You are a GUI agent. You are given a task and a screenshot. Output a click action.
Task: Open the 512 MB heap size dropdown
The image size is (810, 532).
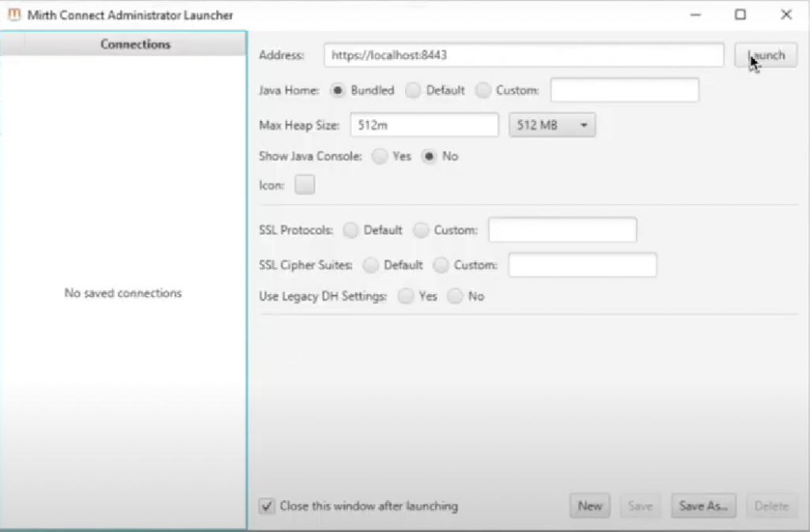(551, 125)
